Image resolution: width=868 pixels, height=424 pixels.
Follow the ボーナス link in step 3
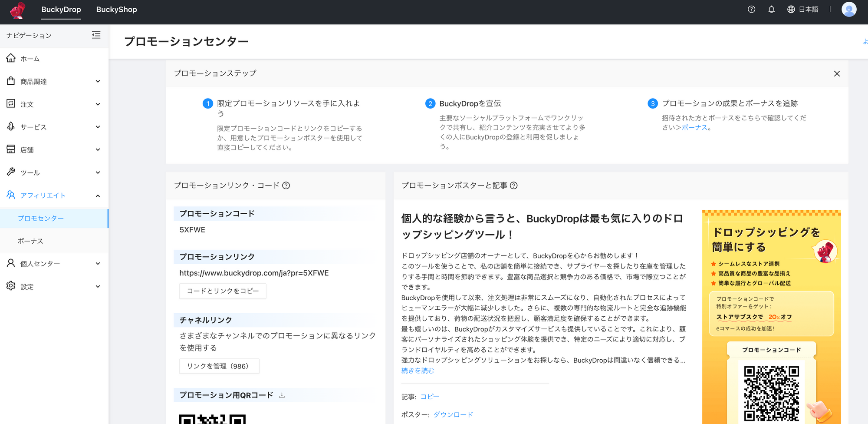[694, 127]
